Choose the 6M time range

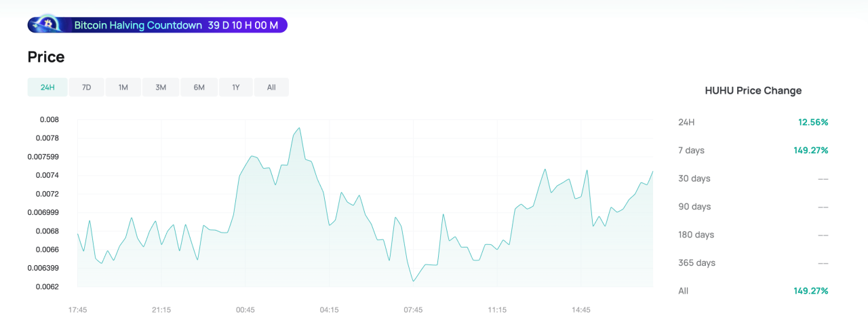[199, 87]
